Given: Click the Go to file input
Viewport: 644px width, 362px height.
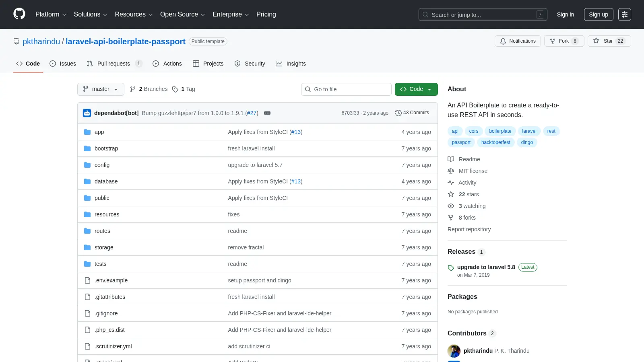Looking at the screenshot, I should coord(346,89).
